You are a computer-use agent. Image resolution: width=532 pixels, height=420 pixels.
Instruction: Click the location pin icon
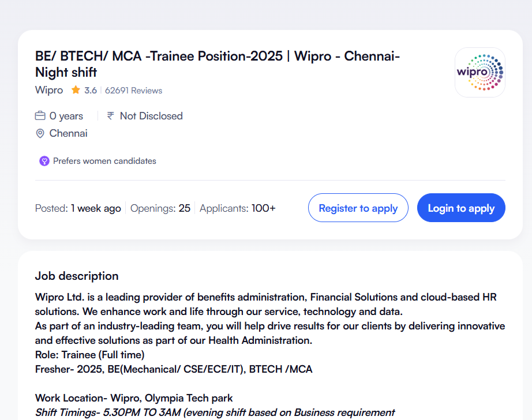pos(40,134)
